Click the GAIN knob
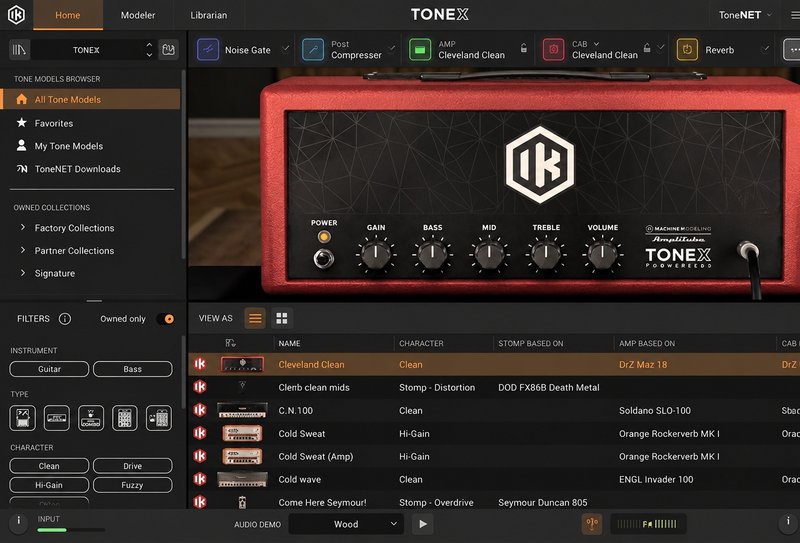This screenshot has height=543, width=800. pyautogui.click(x=376, y=254)
